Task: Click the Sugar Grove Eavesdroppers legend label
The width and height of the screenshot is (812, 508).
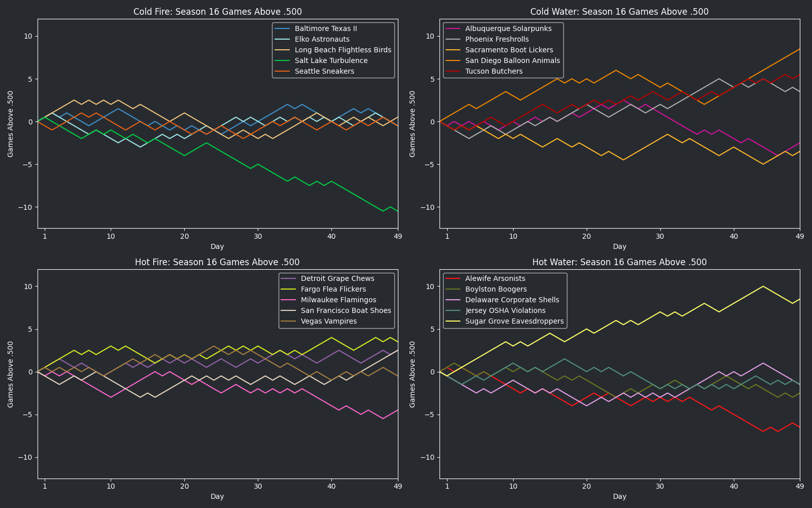Action: 514,321
